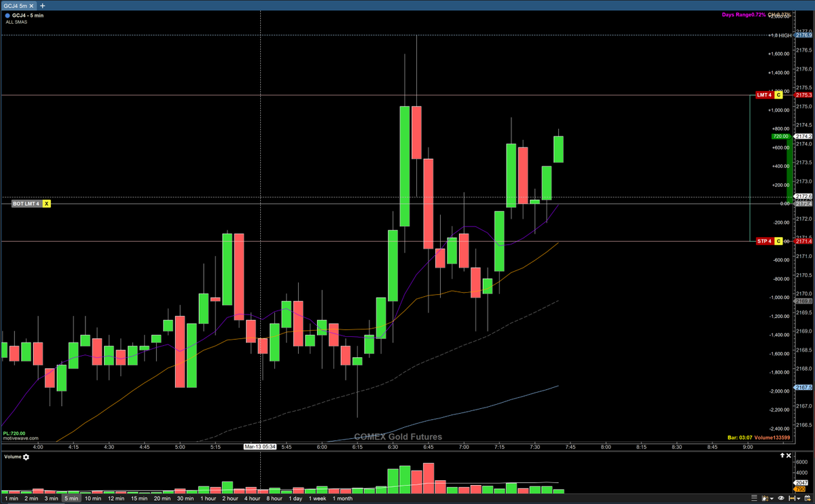Select the BOT LMT 4 position label

27,203
